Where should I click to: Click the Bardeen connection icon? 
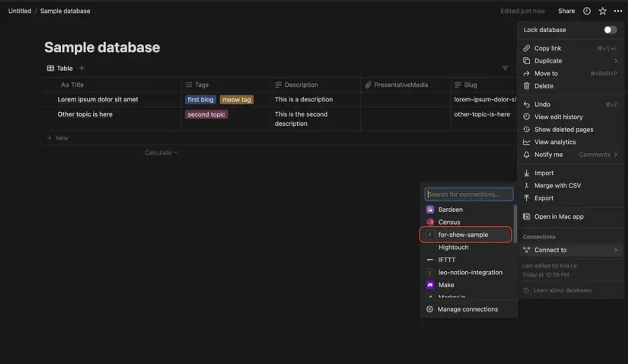pyautogui.click(x=430, y=209)
